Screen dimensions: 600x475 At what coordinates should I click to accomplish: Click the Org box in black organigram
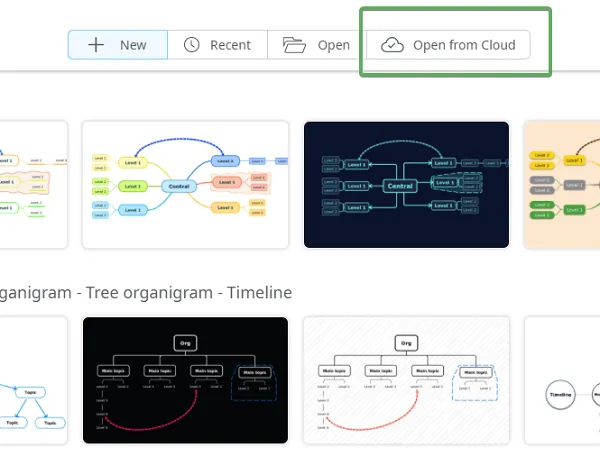[184, 342]
